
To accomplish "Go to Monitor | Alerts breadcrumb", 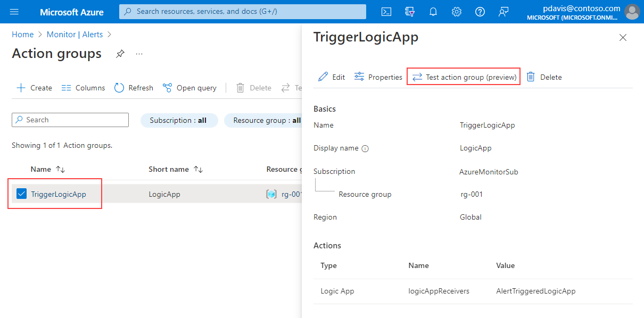I will [75, 34].
